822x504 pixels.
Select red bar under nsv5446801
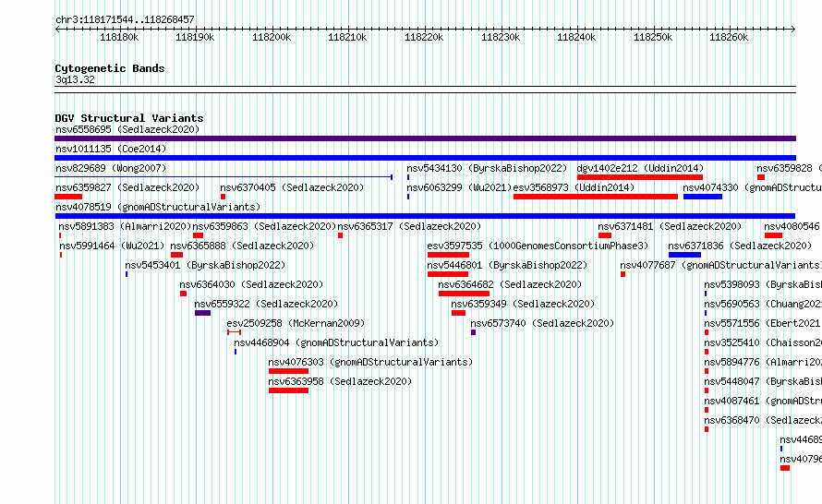click(x=448, y=274)
